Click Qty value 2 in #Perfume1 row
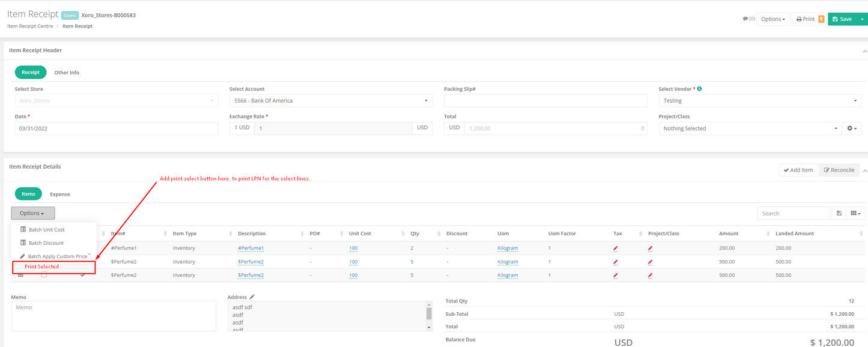The height and width of the screenshot is (347, 868). pyautogui.click(x=412, y=248)
